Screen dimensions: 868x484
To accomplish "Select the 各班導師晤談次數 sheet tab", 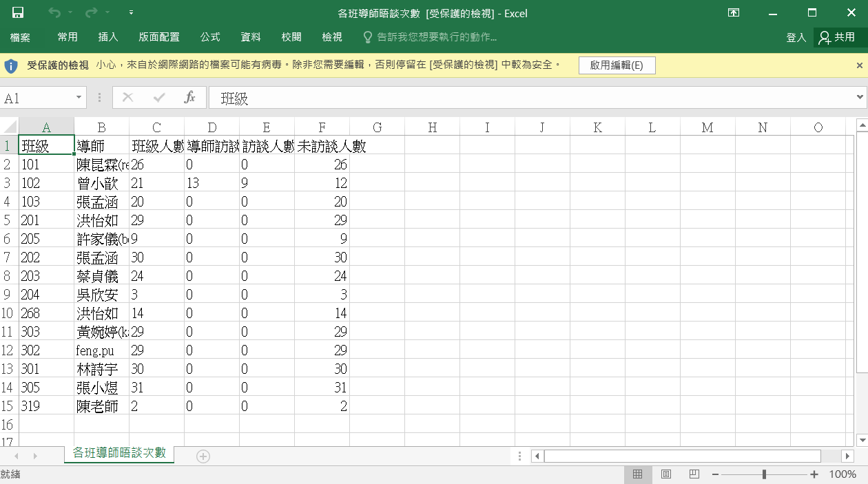I will click(x=119, y=454).
